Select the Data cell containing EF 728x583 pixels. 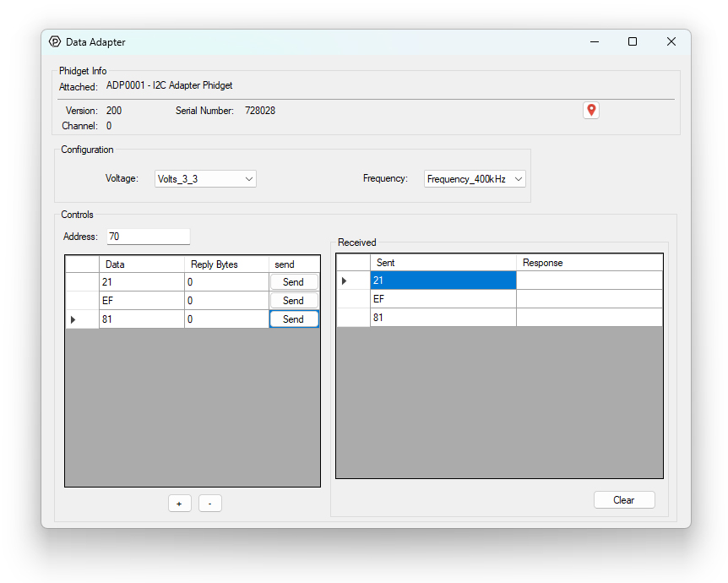141,301
